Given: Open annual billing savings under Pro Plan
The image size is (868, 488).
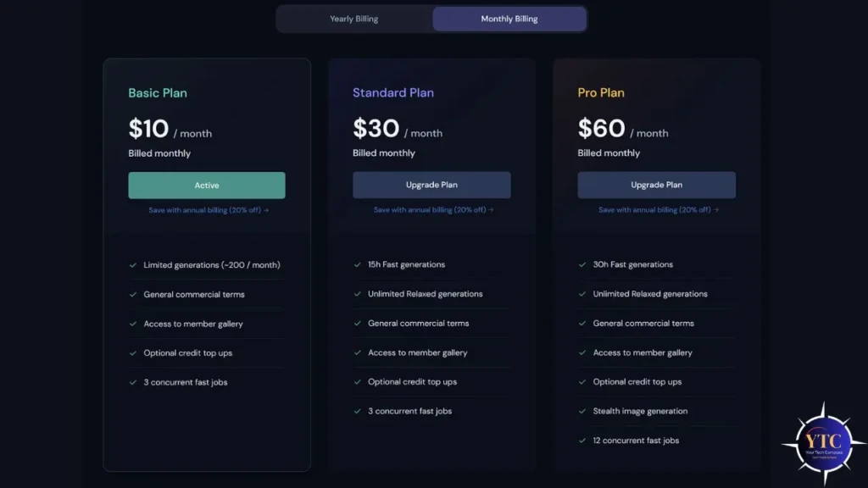Looking at the screenshot, I should click(656, 209).
